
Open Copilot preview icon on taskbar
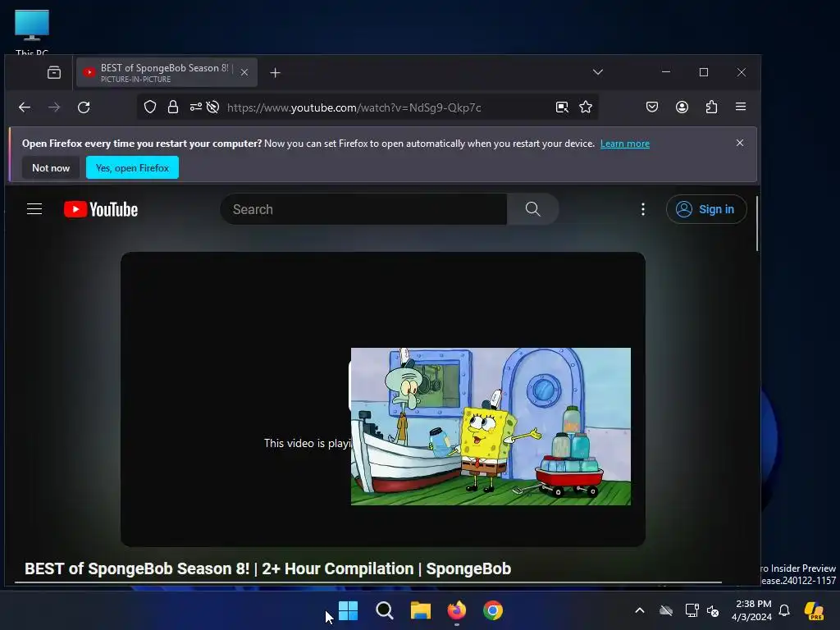point(814,610)
